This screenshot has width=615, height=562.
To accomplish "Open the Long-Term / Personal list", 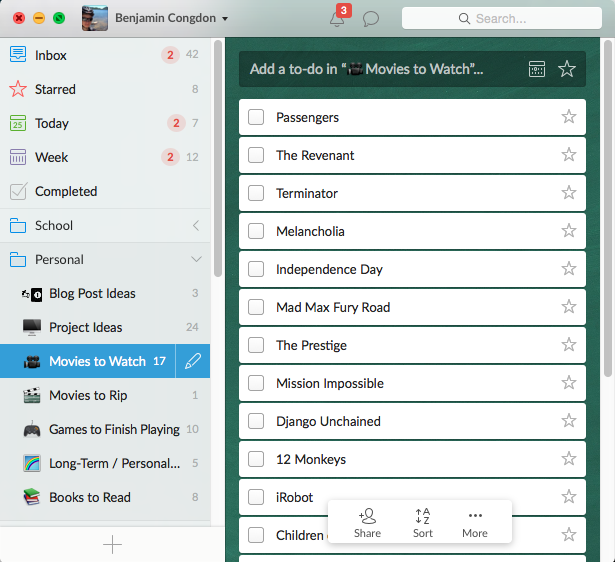I will [x=105, y=463].
